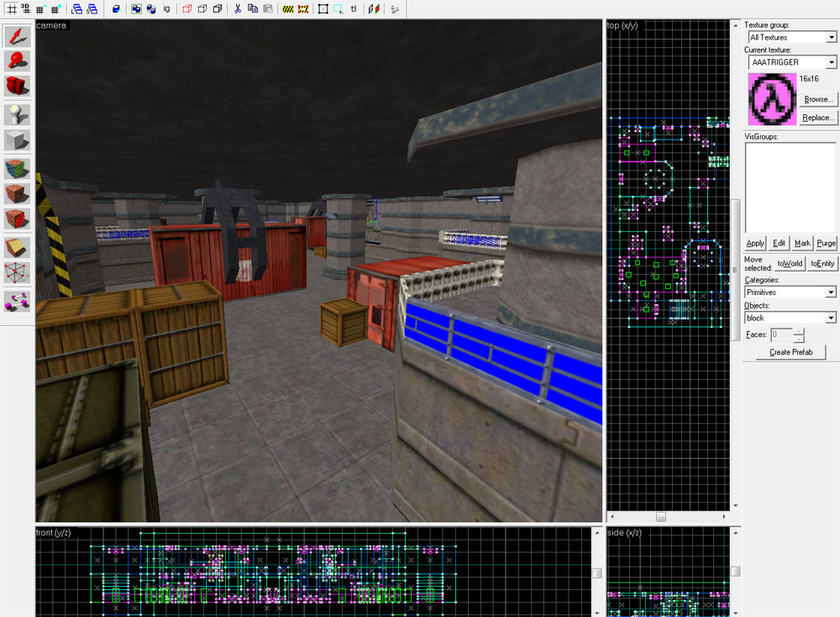Edit cordon bounds
The width and height of the screenshot is (840, 617).
[303, 9]
